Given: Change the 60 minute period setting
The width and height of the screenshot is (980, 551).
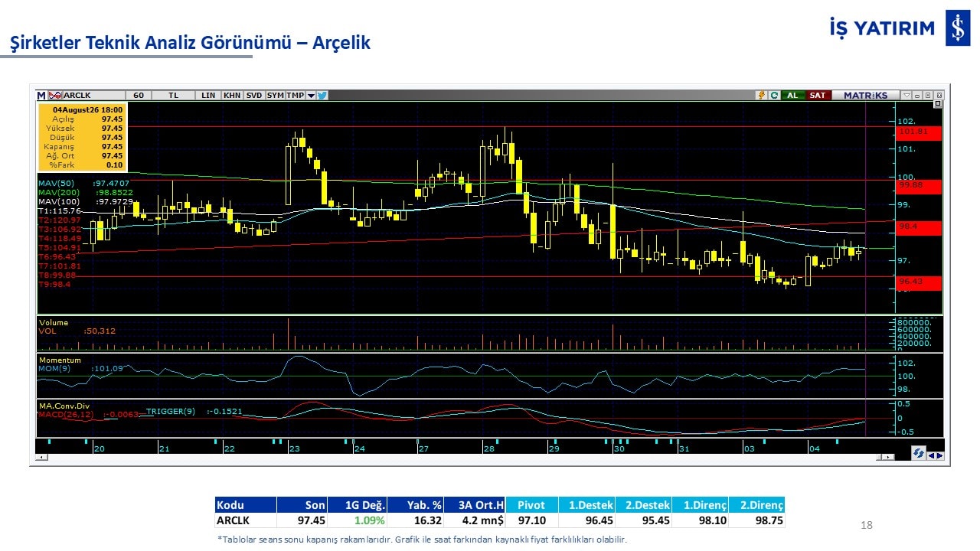Looking at the screenshot, I should point(139,96).
